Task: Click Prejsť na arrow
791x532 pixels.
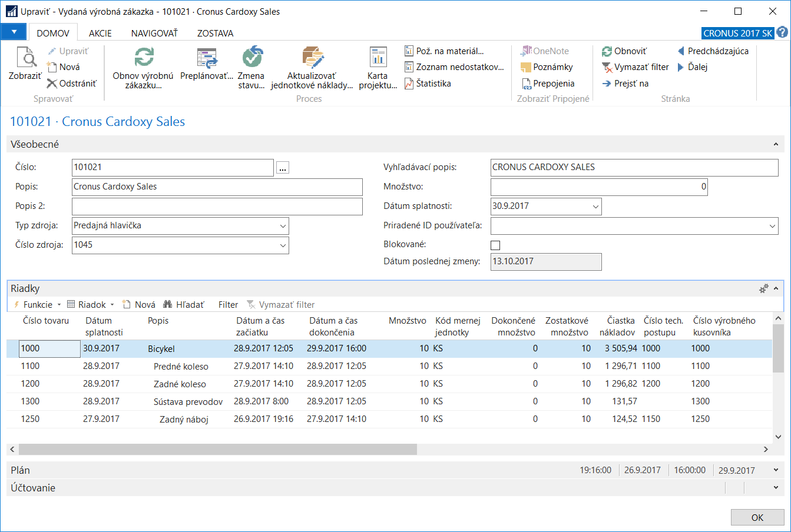Action: pyautogui.click(x=607, y=84)
